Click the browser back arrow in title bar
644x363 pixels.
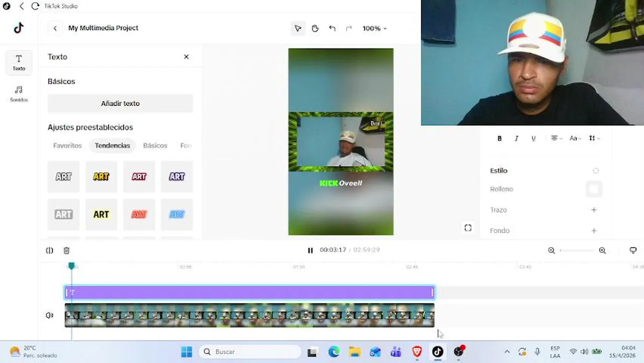(22, 6)
